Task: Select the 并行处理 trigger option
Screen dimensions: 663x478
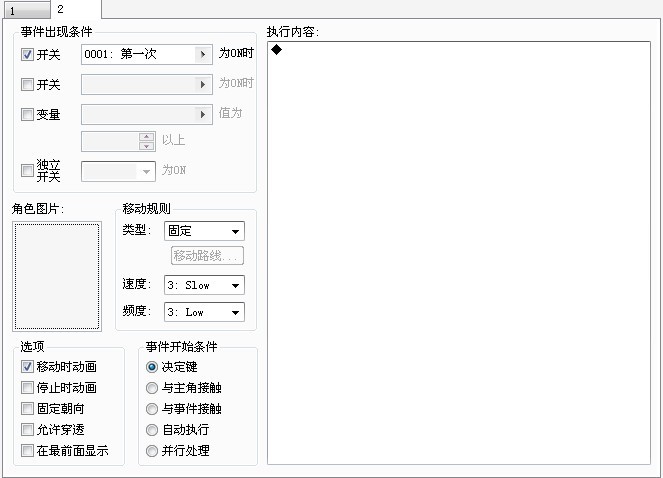Action: (152, 451)
